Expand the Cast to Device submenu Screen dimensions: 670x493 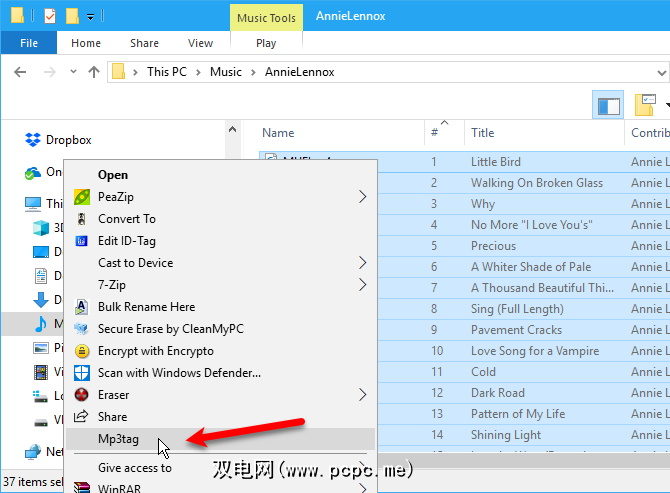point(362,263)
